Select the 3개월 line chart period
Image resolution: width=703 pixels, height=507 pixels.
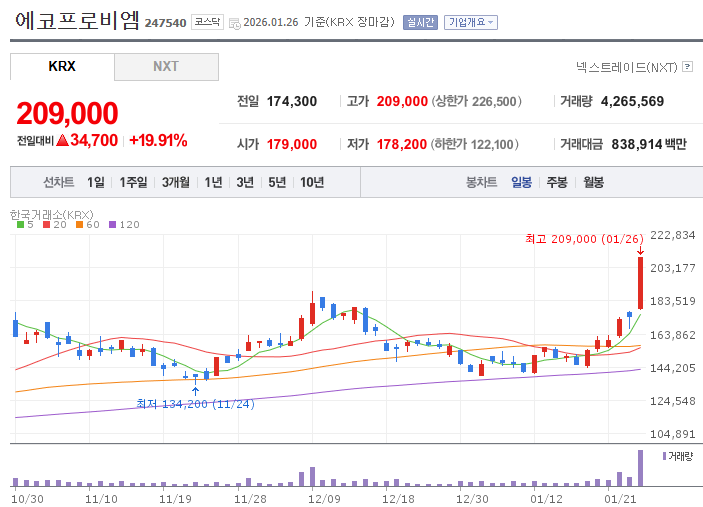[176, 182]
